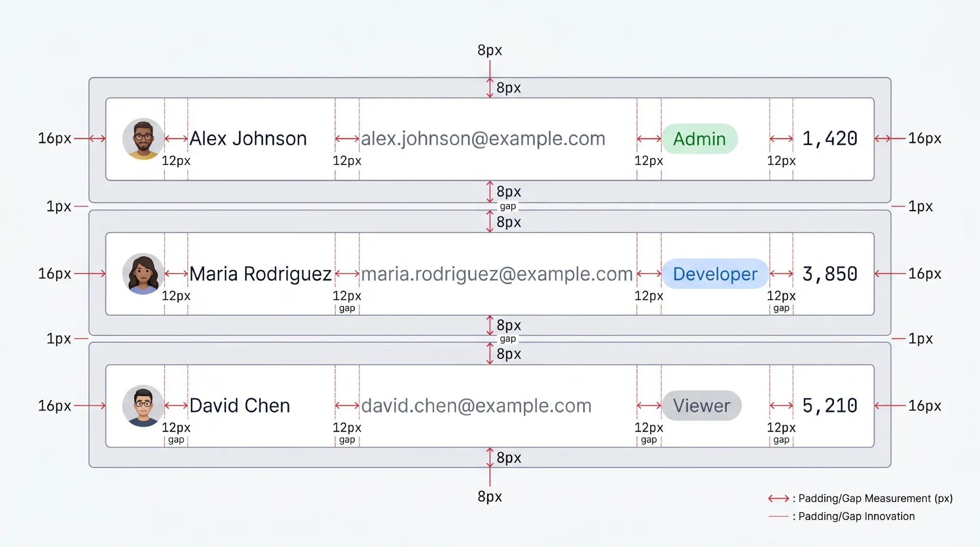The width and height of the screenshot is (980, 547).
Task: Select the name David Chen
Action: [x=240, y=406]
